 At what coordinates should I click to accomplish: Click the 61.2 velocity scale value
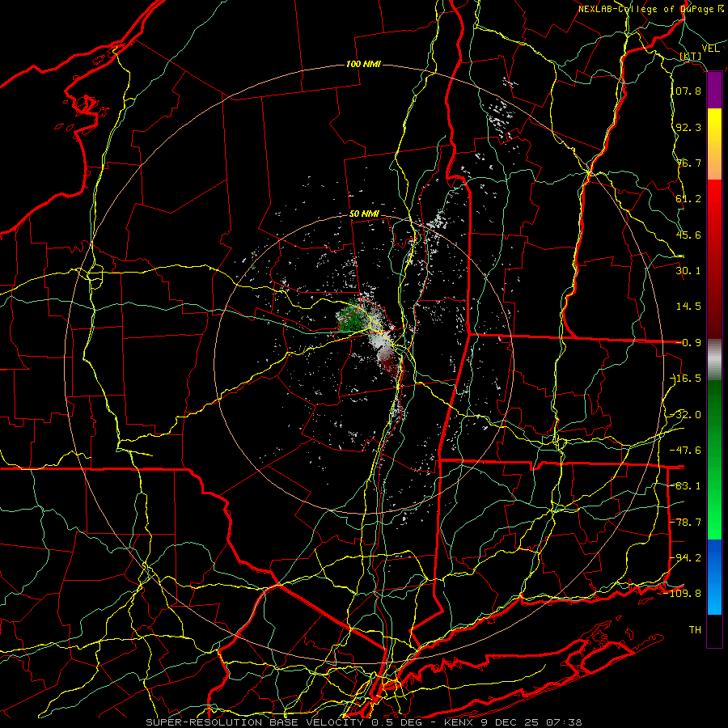(688, 199)
